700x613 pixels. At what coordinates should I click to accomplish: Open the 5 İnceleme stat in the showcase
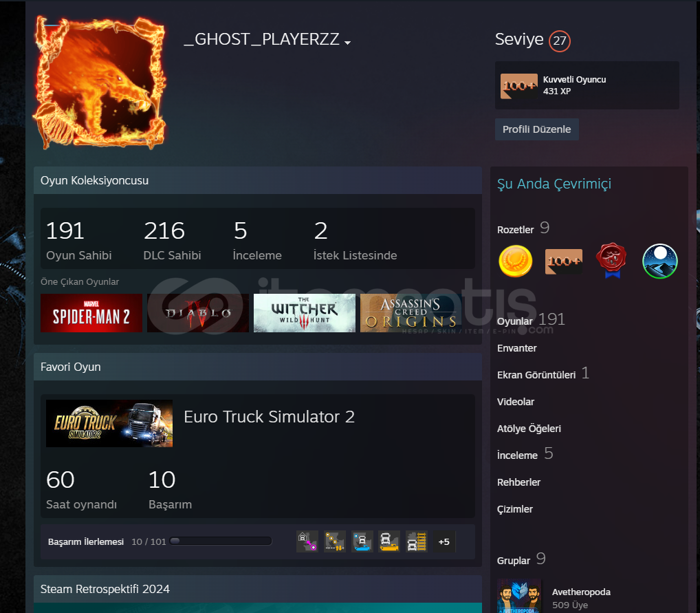[257, 240]
